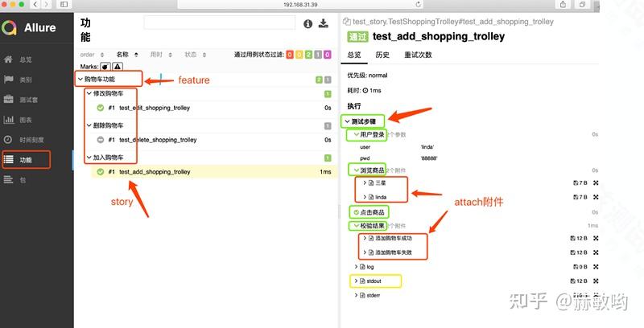Open 添加购物车成功 attachment in fullscreen

(x=596, y=238)
